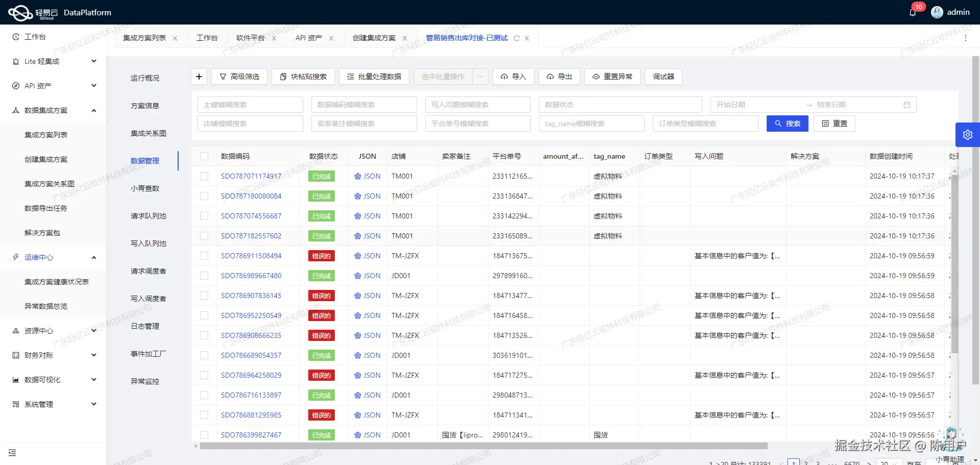
Task: Click the horizontal table scrollbar
Action: click(483, 446)
